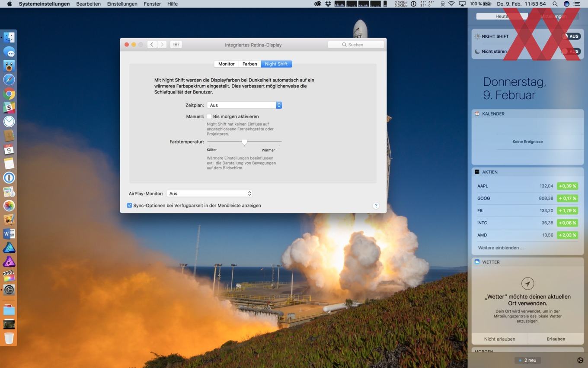The height and width of the screenshot is (368, 588).
Task: Click the GOOG +0,17 % change badge
Action: pyautogui.click(x=567, y=198)
